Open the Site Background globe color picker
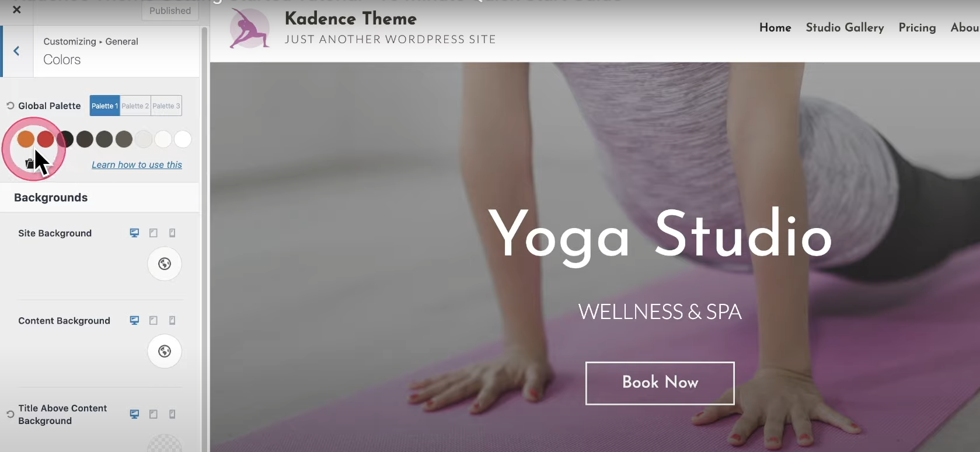980x452 pixels. click(165, 264)
